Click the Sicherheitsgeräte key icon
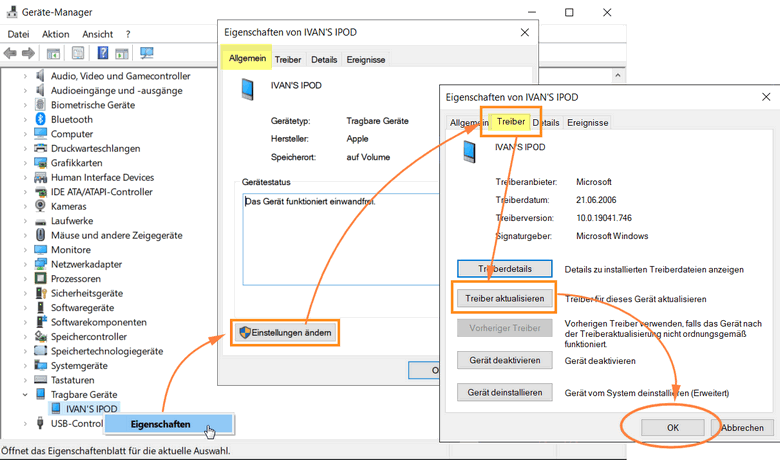This screenshot has height=460, width=780. tap(41, 293)
